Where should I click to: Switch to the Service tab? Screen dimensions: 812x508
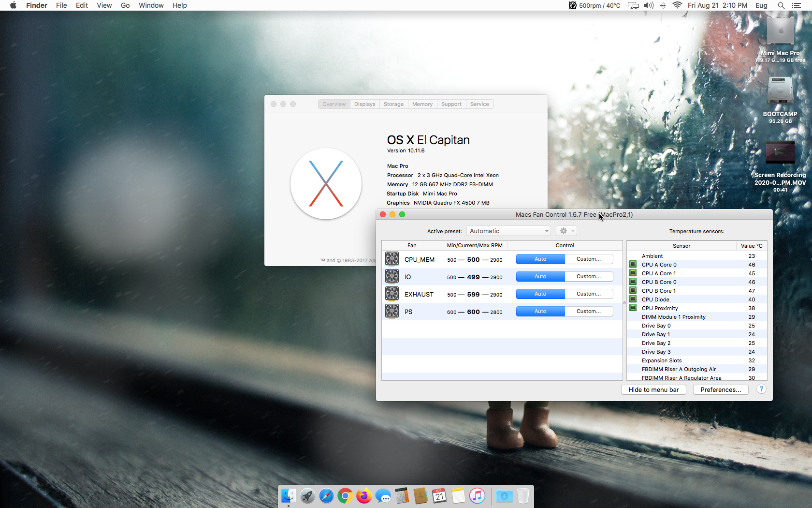(x=479, y=104)
